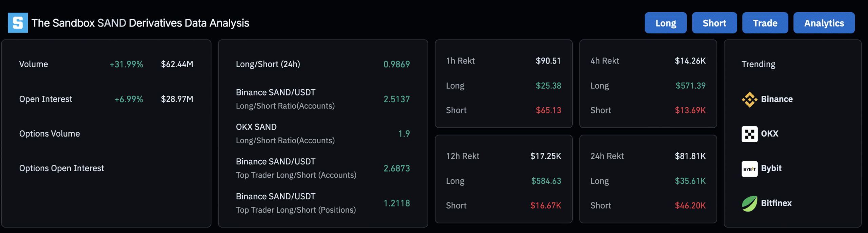868x233 pixels.
Task: Open the Short button
Action: 714,23
